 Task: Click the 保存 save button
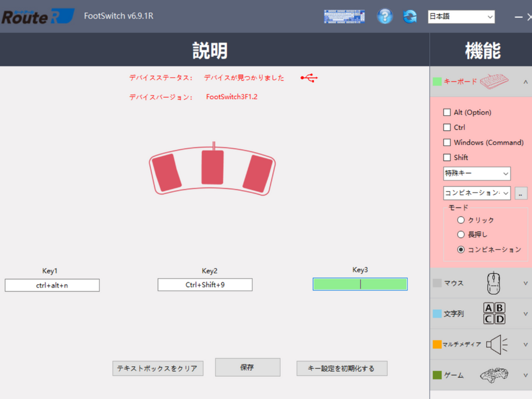pos(248,367)
